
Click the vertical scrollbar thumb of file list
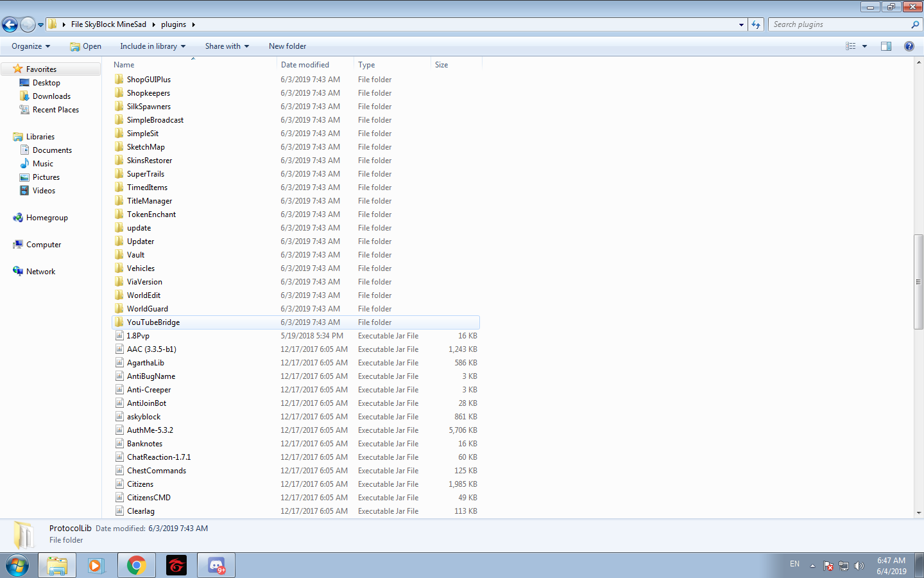[918, 282]
